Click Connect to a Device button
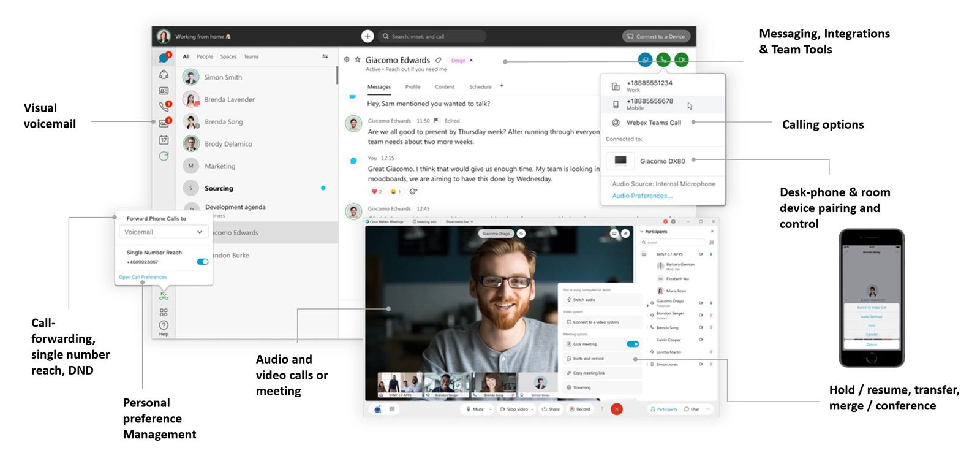The height and width of the screenshot is (453, 980). 657,36
